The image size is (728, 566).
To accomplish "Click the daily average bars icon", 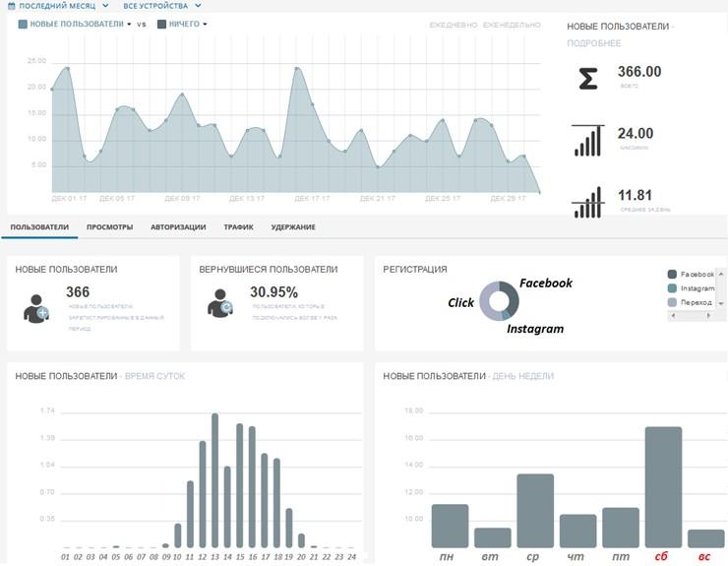I will click(587, 202).
